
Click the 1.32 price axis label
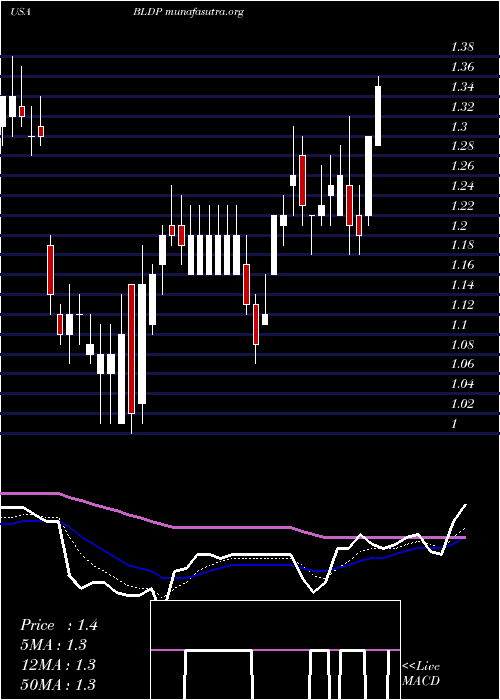point(462,107)
